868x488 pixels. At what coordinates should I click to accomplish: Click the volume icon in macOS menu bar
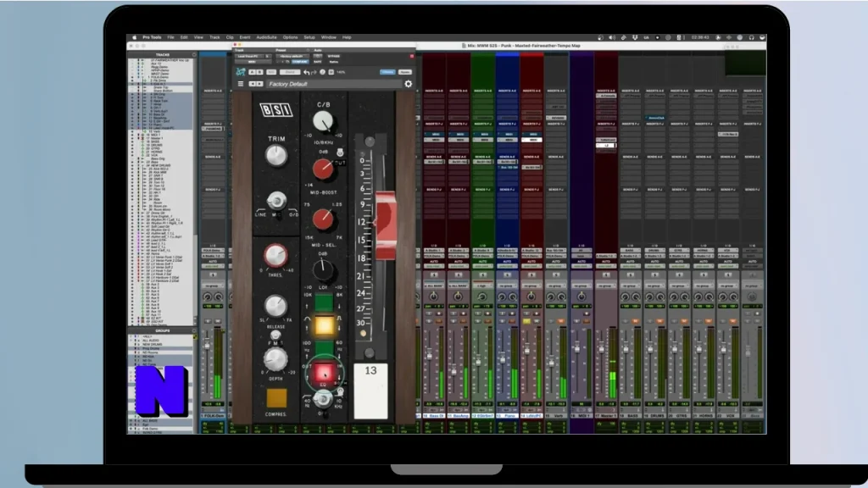pos(612,37)
